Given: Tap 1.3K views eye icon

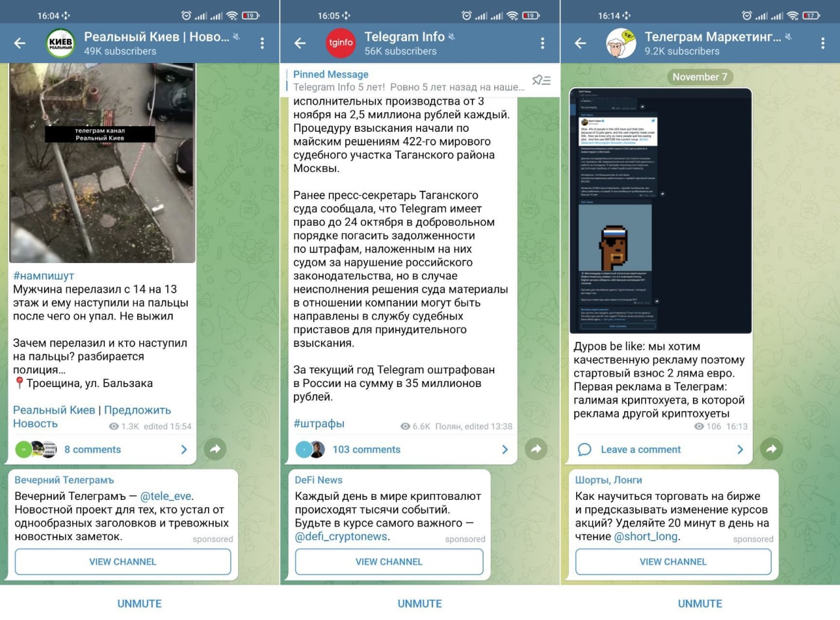Looking at the screenshot, I should tap(114, 426).
